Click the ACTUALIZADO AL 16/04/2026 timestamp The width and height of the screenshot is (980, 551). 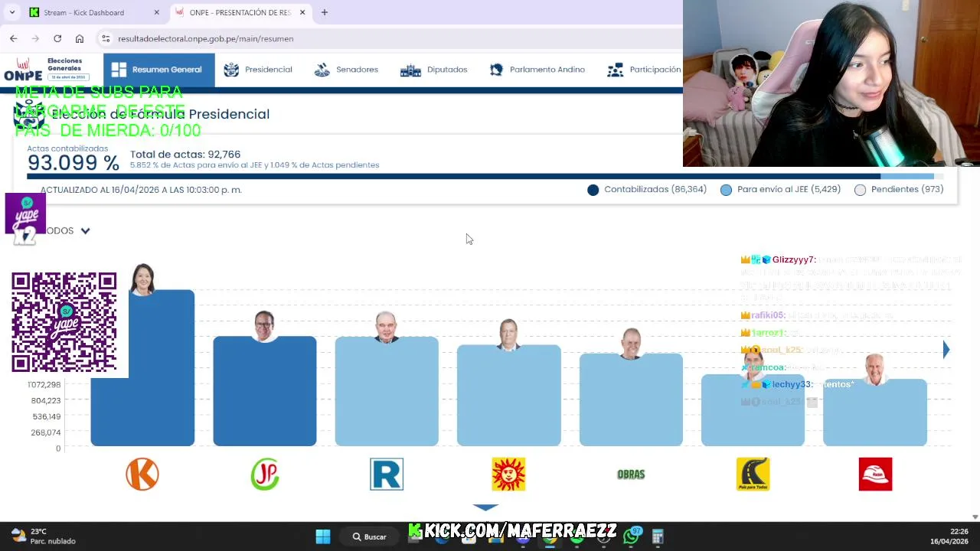click(141, 190)
